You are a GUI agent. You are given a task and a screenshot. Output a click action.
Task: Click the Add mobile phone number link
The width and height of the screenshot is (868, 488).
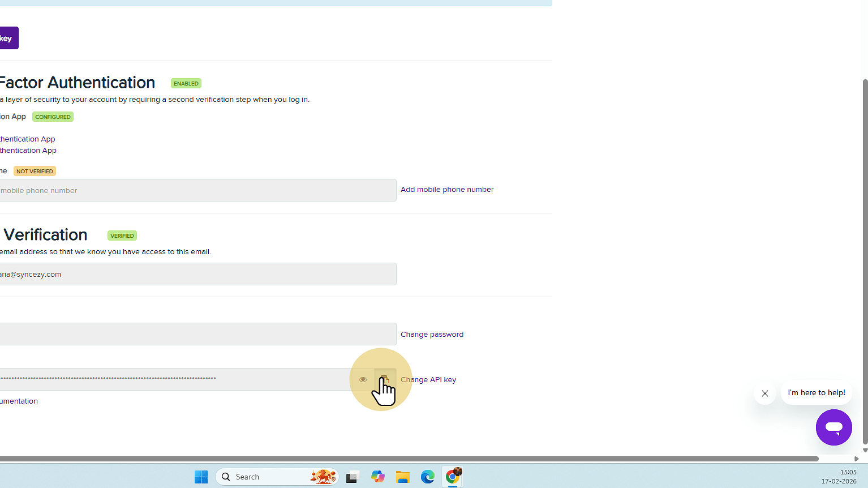tap(447, 190)
